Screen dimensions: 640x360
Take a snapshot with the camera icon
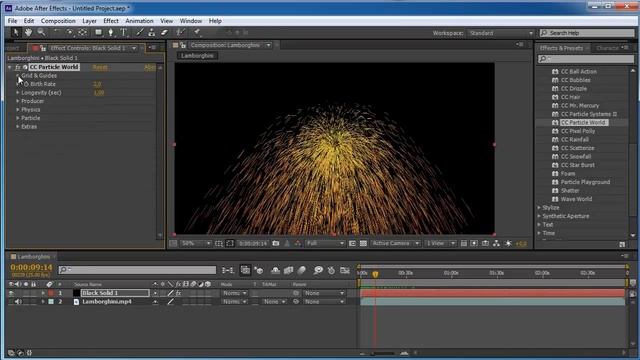coord(276,243)
